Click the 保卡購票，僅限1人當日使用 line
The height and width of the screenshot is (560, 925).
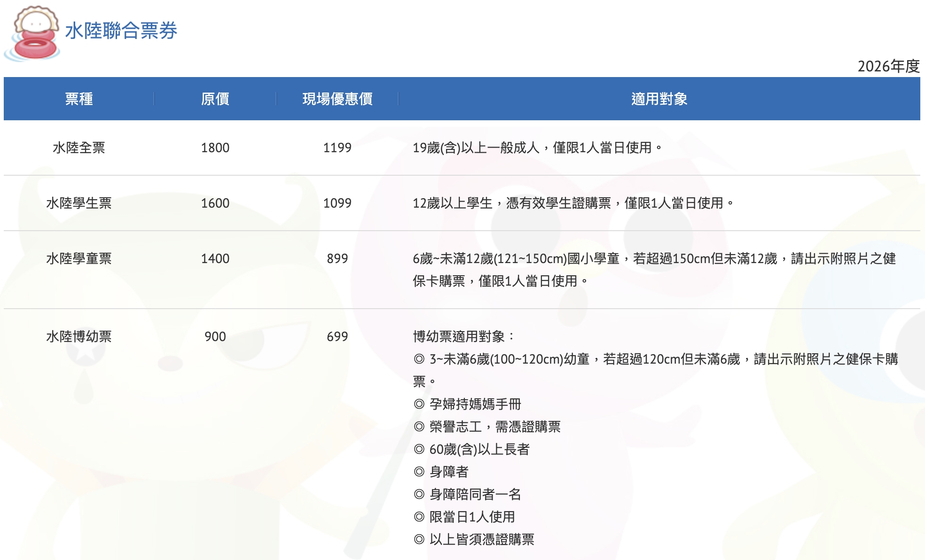tap(501, 281)
